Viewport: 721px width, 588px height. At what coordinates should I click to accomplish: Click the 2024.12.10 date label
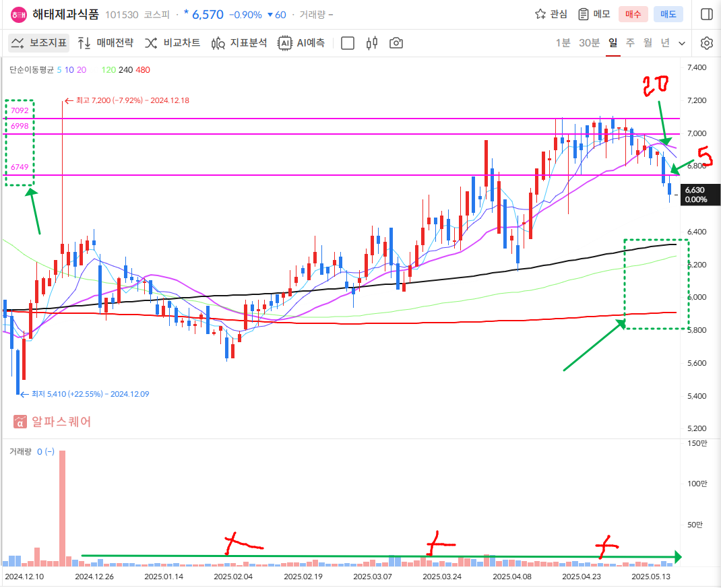coord(24,577)
